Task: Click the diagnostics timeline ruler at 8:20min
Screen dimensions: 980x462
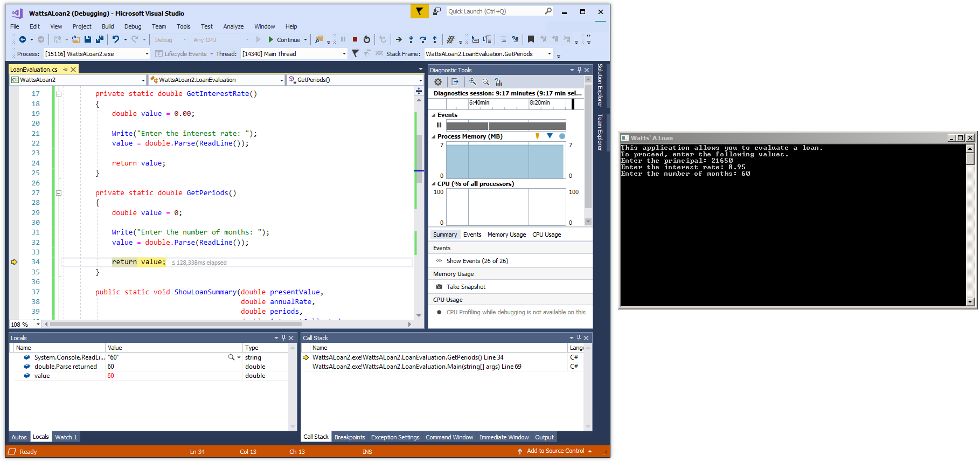Action: 540,102
